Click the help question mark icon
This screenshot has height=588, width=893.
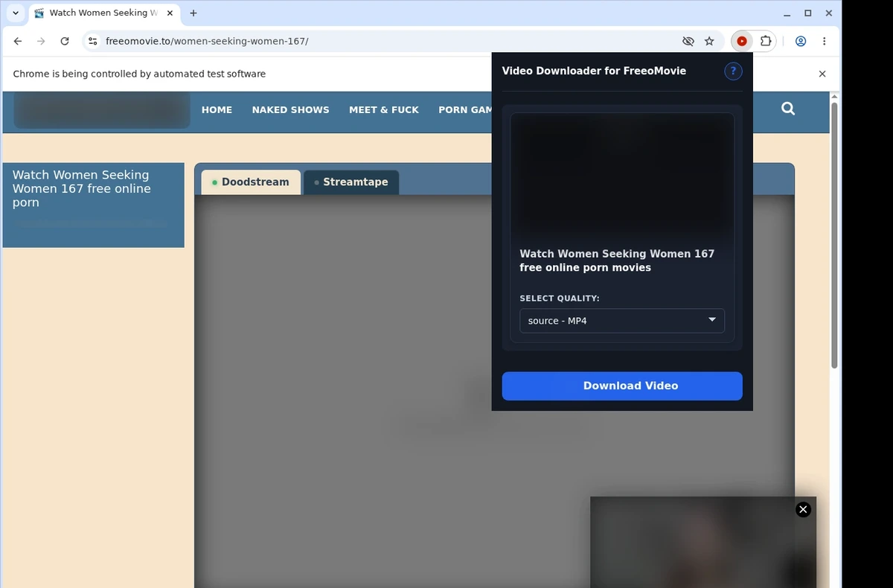[x=733, y=71]
